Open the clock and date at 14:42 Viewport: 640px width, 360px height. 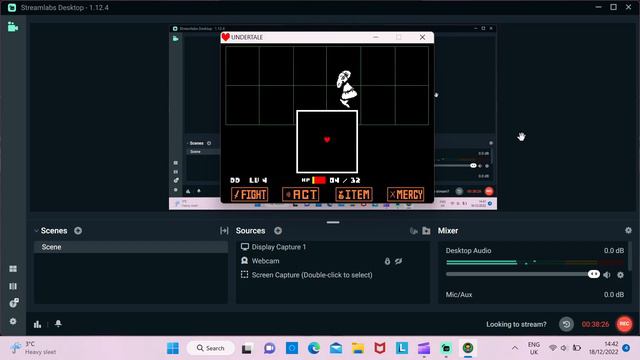point(603,348)
